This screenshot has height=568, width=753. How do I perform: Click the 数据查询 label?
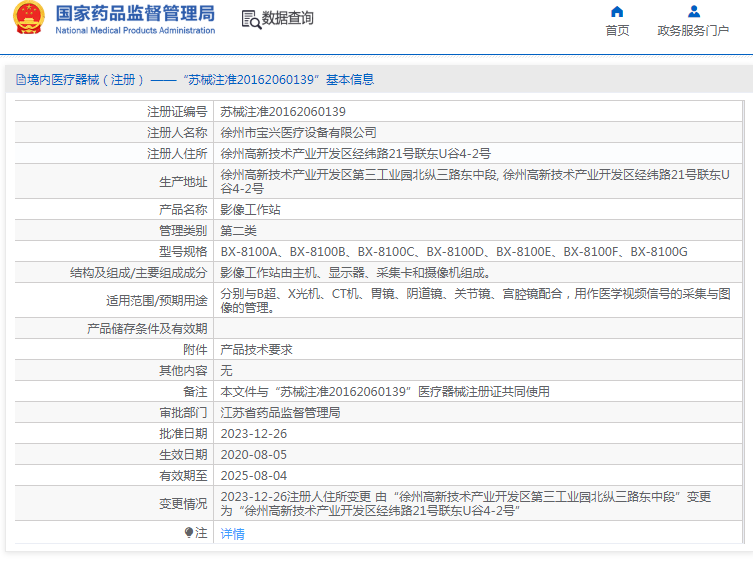pyautogui.click(x=288, y=18)
